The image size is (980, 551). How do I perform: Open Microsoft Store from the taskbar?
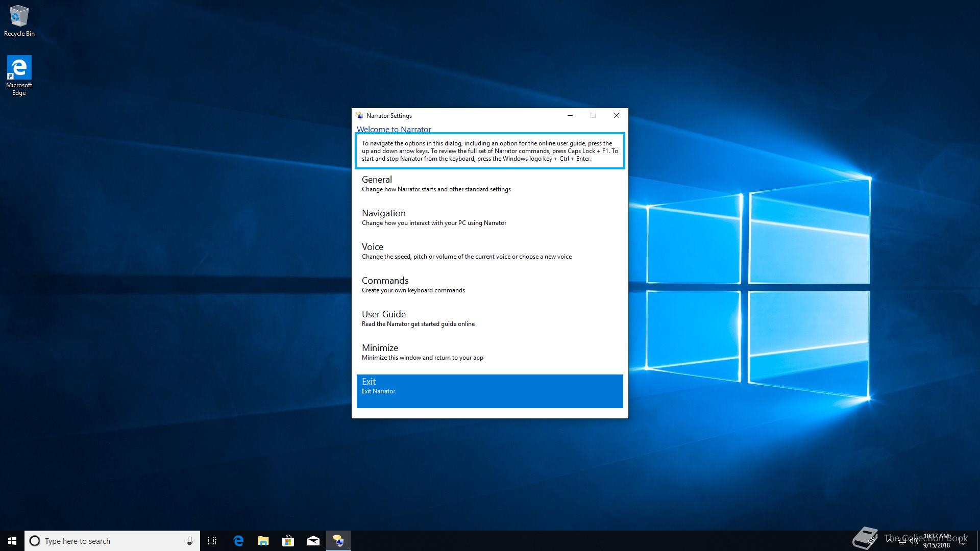point(288,541)
